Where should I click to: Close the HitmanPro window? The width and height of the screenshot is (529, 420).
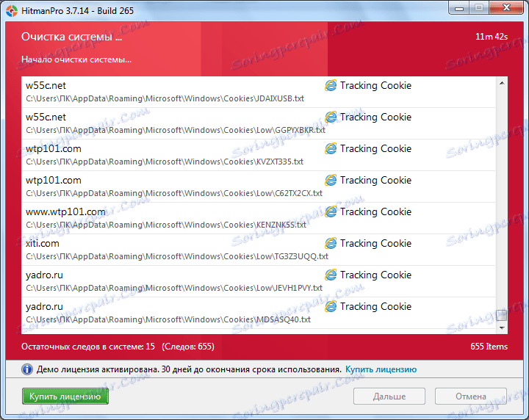coord(506,8)
